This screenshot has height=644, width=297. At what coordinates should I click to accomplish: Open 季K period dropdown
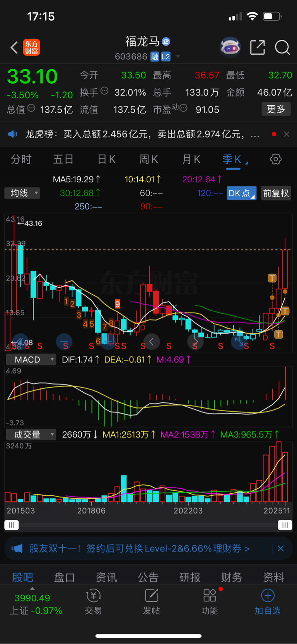tap(234, 159)
